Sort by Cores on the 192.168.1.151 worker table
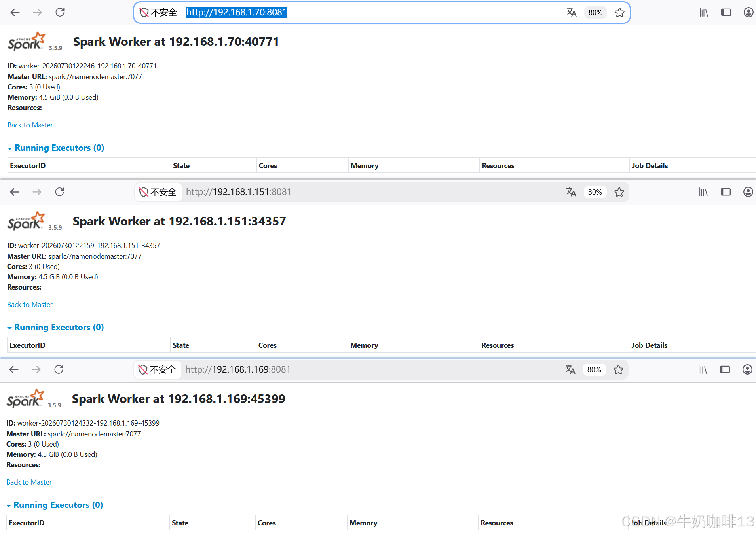The image size is (756, 534). [x=302, y=345]
